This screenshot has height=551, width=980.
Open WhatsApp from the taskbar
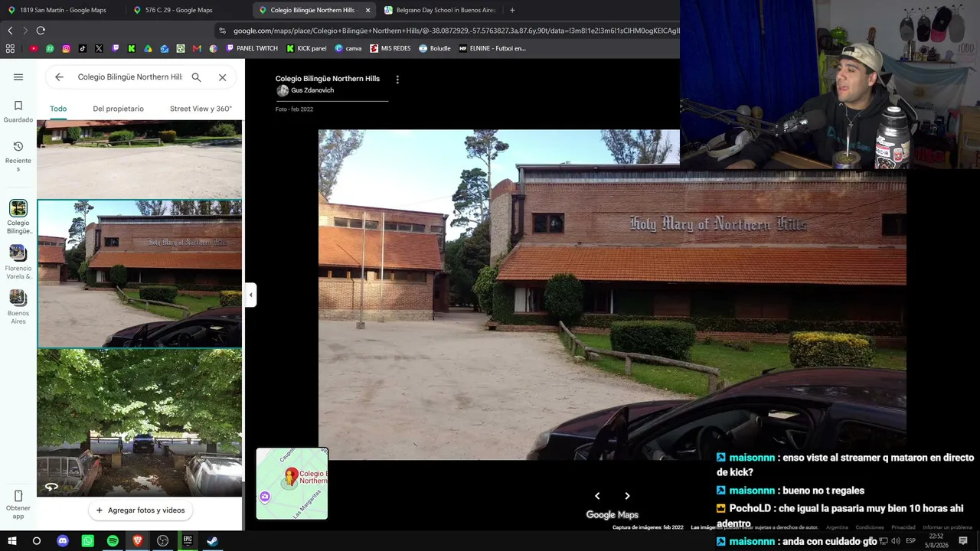88,541
